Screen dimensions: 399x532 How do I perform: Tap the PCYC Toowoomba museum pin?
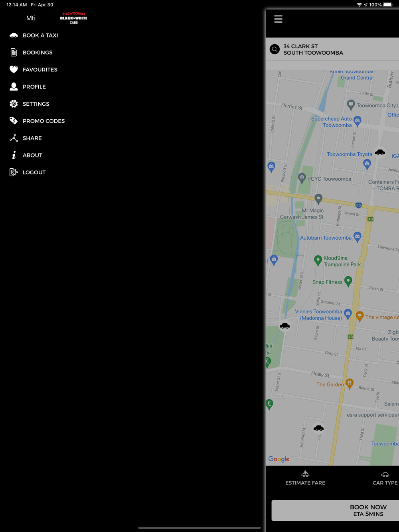(302, 178)
